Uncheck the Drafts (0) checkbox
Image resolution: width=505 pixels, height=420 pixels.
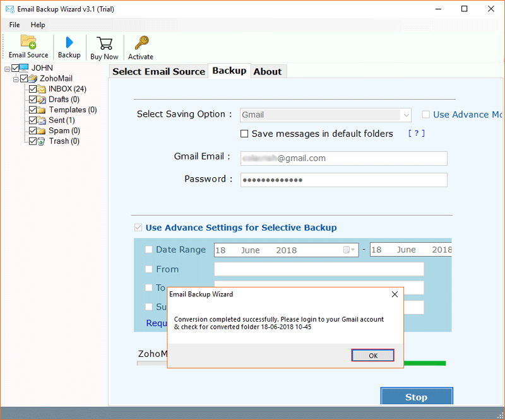click(x=33, y=99)
